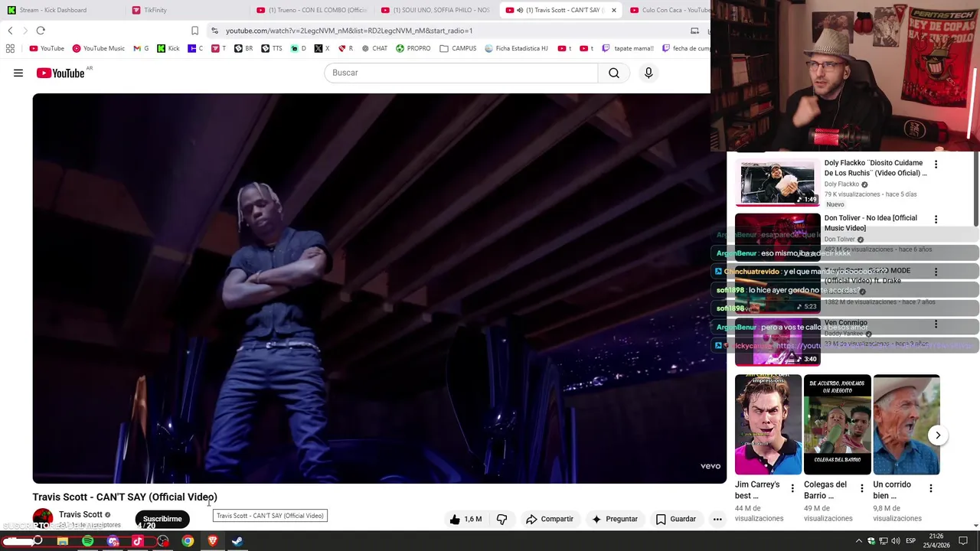
Task: Play the Jim Carrey's best short
Action: click(768, 425)
